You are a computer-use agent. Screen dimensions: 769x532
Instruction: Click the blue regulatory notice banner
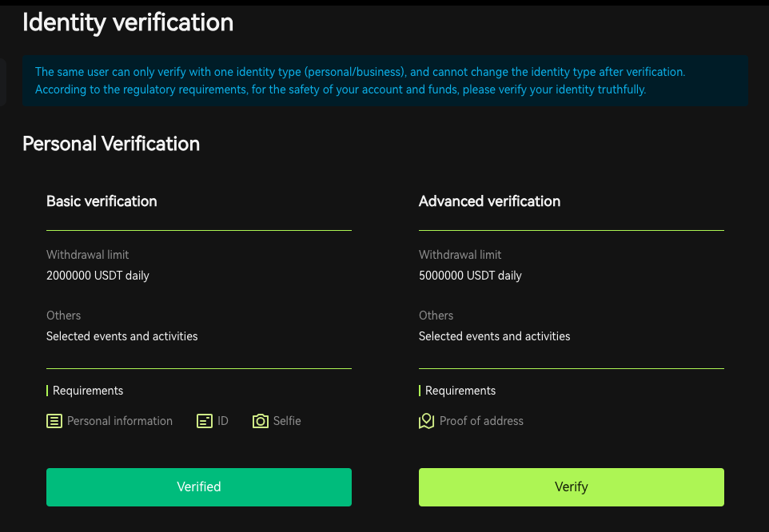tap(385, 81)
